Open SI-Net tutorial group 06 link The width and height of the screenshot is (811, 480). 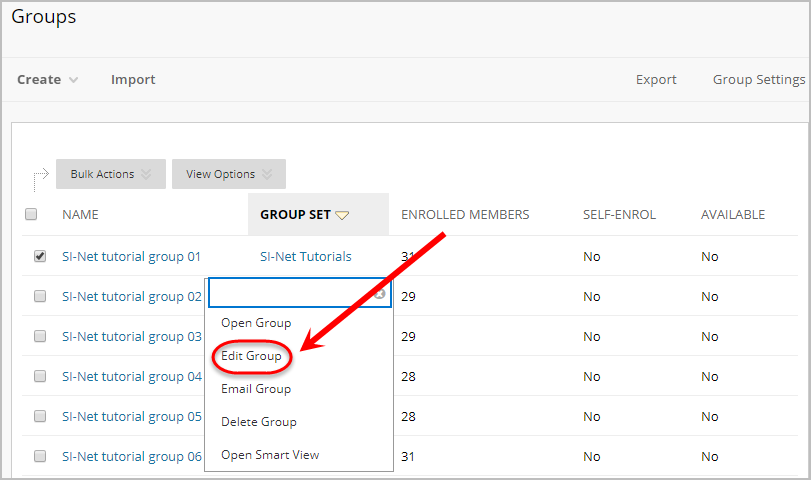pos(132,457)
